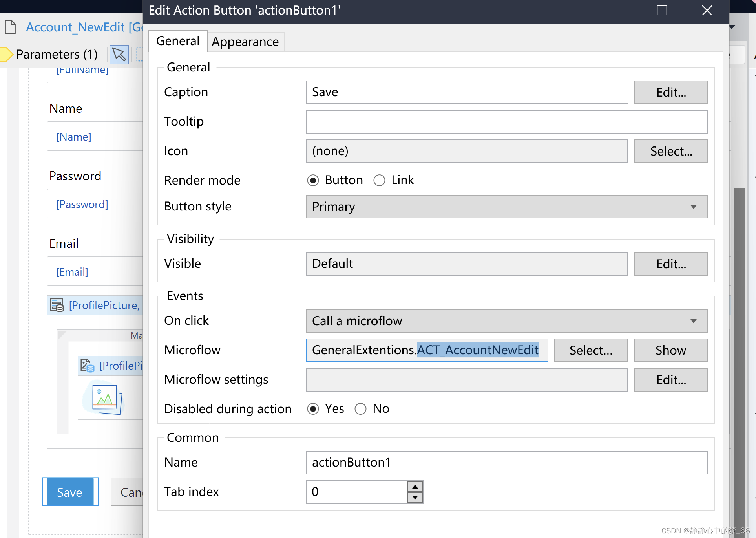Select the Button render mode
This screenshot has width=756, height=538.
[313, 180]
